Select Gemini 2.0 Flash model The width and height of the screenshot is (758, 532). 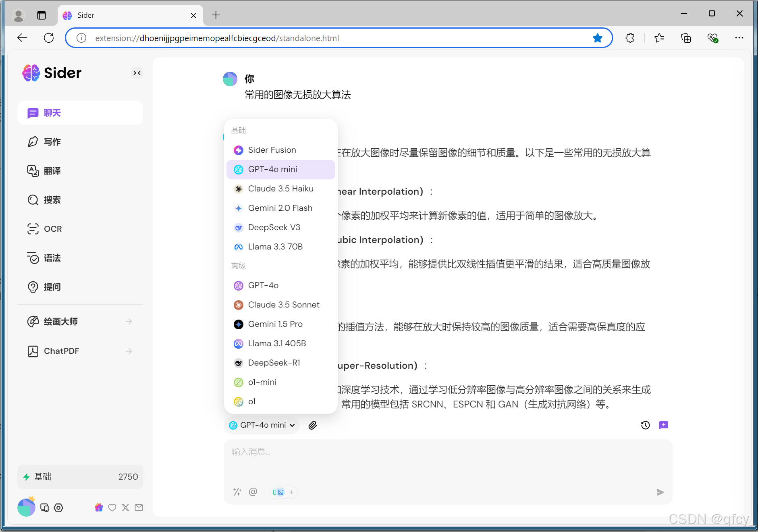pyautogui.click(x=281, y=208)
